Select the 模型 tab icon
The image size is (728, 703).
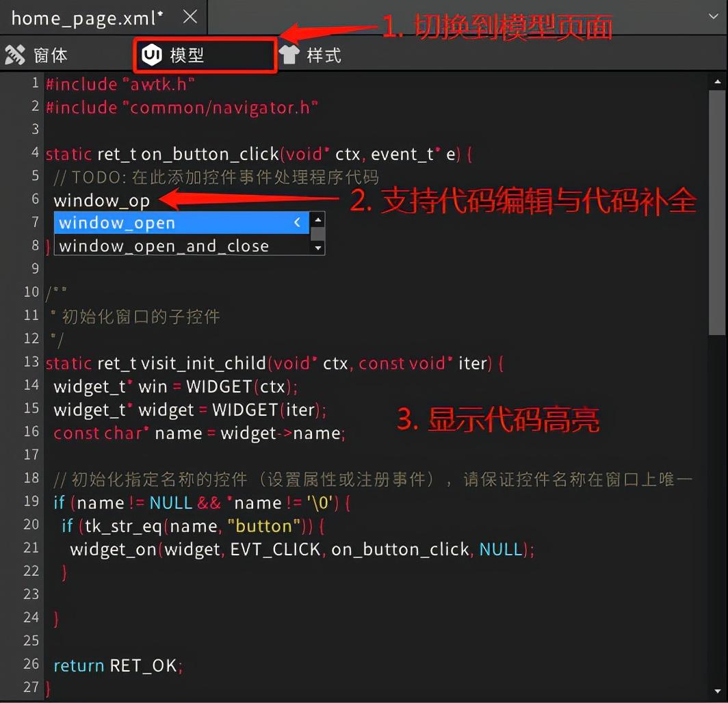coord(152,54)
